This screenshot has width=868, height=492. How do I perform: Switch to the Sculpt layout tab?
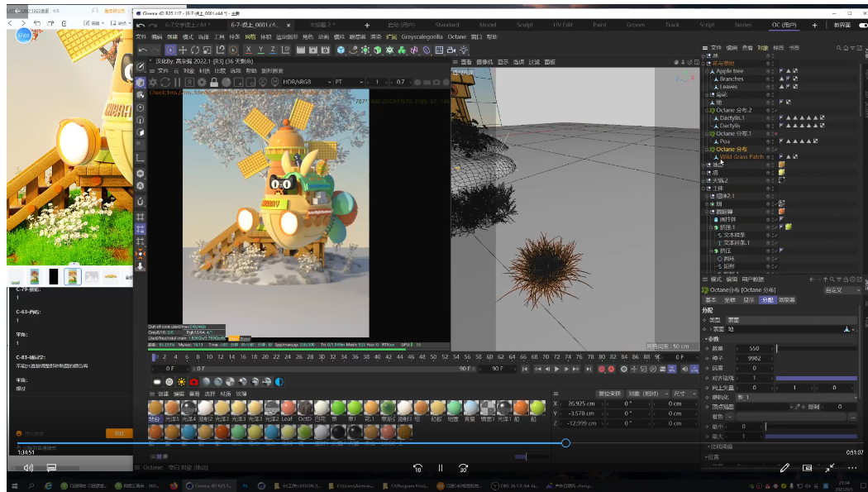pyautogui.click(x=524, y=25)
